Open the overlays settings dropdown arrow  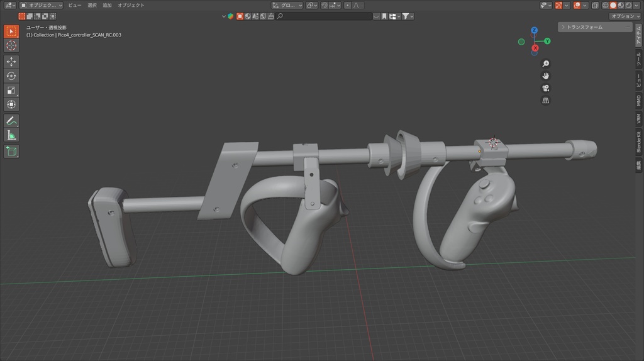[584, 5]
